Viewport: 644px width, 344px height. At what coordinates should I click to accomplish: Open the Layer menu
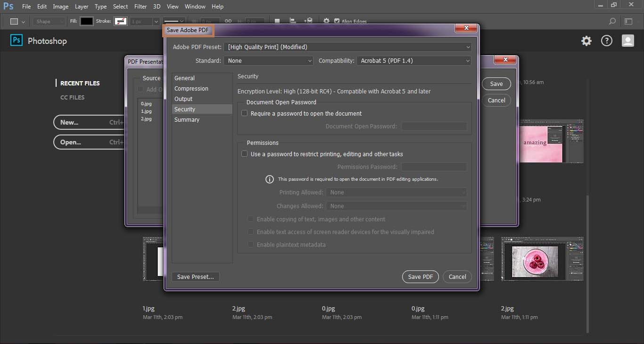click(82, 7)
